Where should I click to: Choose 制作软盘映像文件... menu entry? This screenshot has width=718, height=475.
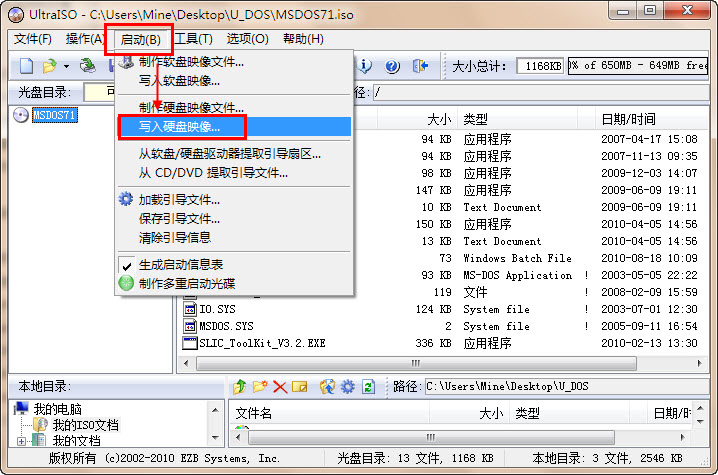tap(234, 62)
